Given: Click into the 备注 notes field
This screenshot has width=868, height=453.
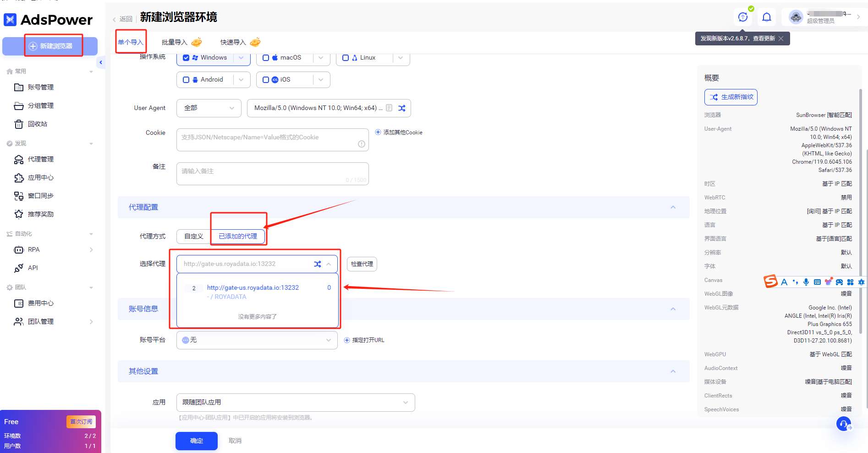Looking at the screenshot, I should tap(272, 173).
